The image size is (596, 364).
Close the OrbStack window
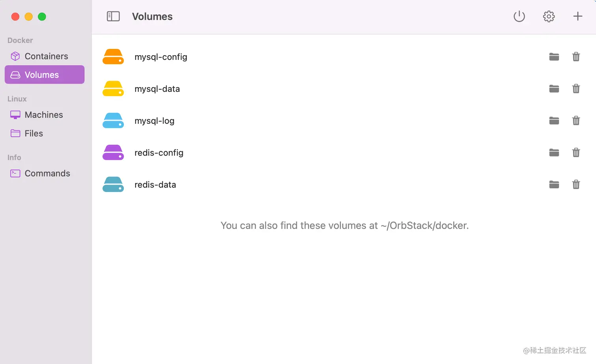point(15,17)
